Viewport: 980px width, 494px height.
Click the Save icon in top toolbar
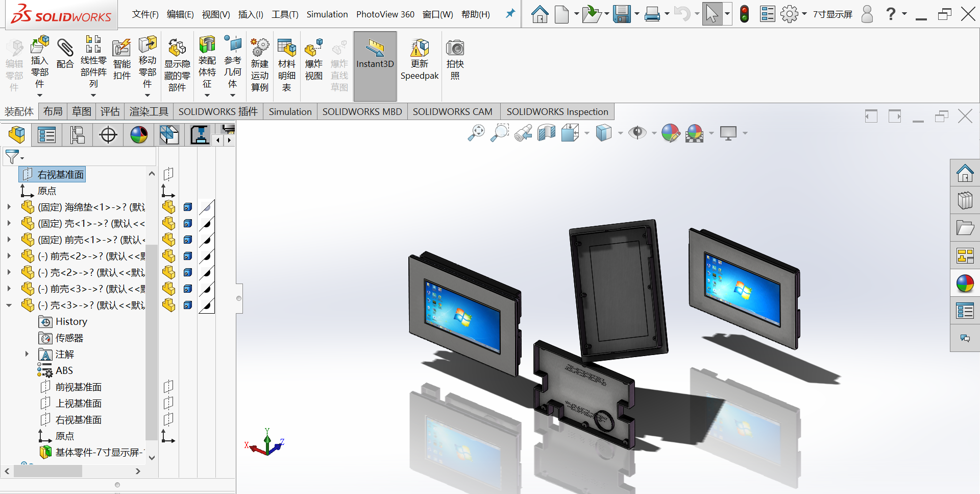coord(622,14)
